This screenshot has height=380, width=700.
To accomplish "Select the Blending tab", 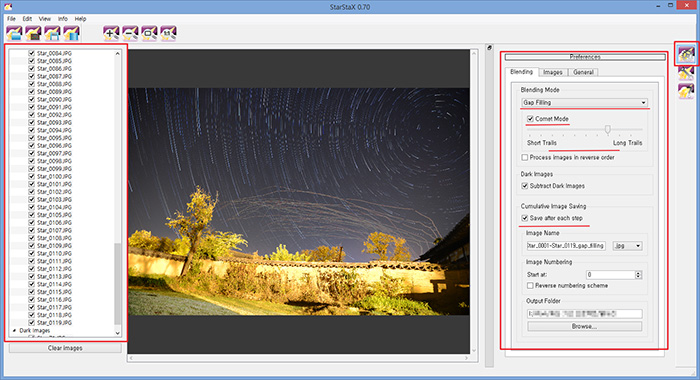I will (521, 72).
